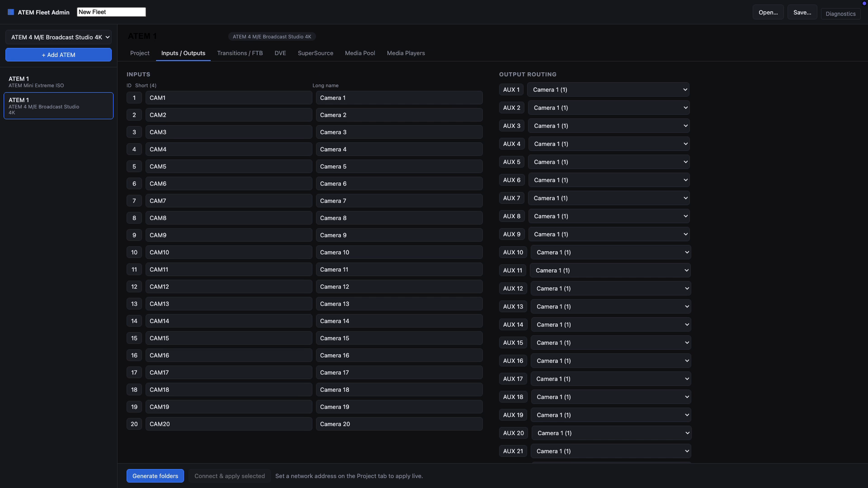The width and height of the screenshot is (868, 488).
Task: Click the INPUTS heading
Action: pos(138,74)
